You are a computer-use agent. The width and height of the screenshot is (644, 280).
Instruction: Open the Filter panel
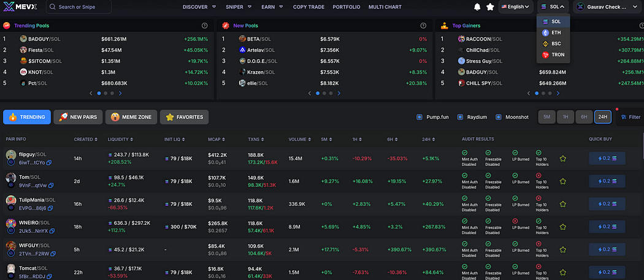[631, 117]
